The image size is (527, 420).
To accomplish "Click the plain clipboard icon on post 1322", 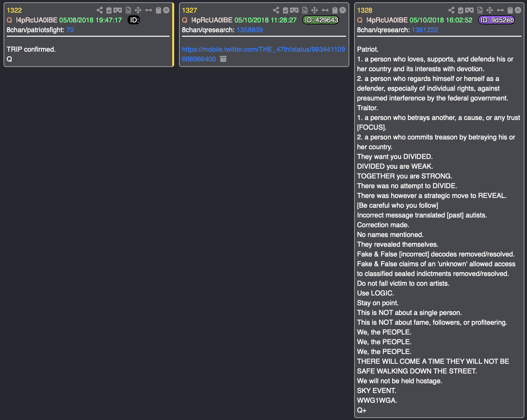I will click(x=158, y=10).
